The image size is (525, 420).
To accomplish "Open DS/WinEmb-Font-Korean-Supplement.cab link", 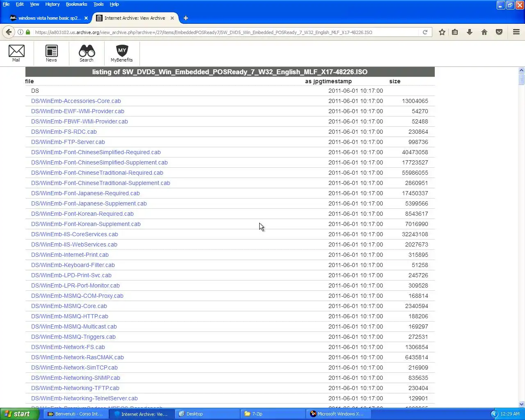I will (86, 224).
